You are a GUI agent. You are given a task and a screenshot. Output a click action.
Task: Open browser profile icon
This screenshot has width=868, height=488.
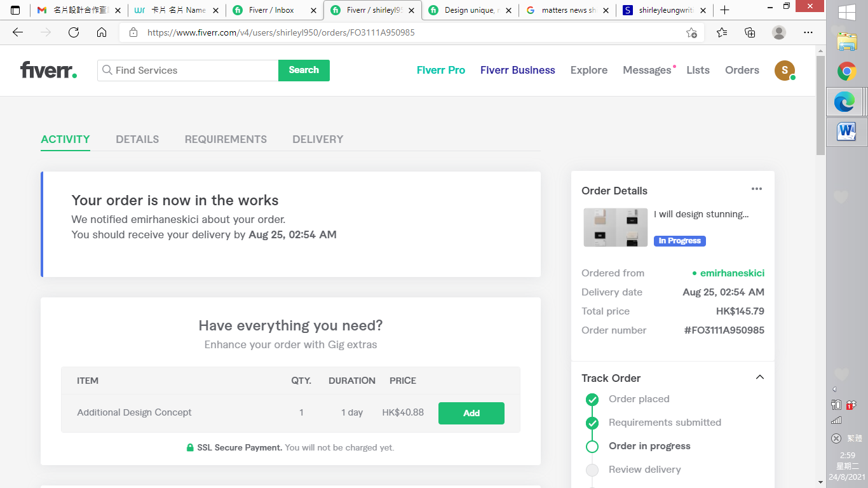click(779, 32)
